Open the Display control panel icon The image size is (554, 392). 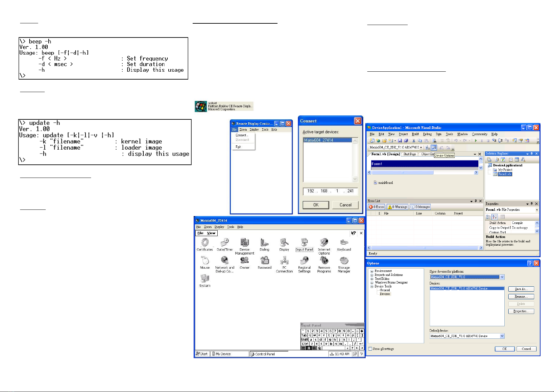(x=284, y=244)
